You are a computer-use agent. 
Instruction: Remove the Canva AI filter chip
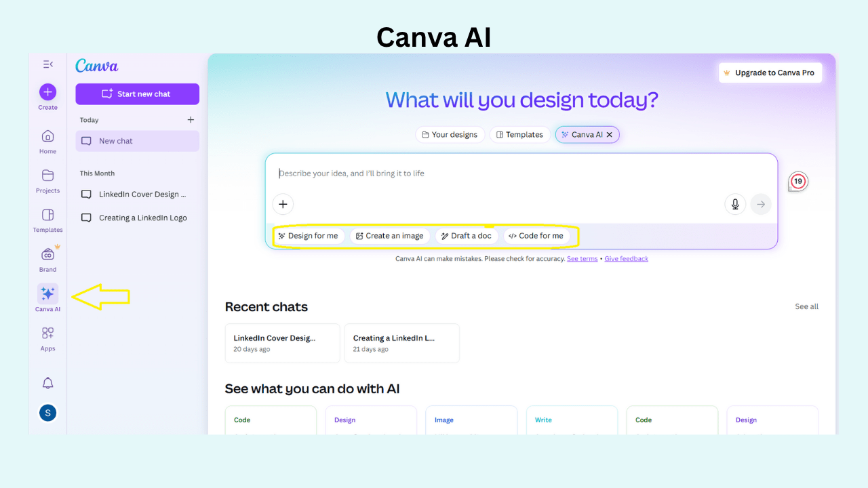(x=610, y=134)
